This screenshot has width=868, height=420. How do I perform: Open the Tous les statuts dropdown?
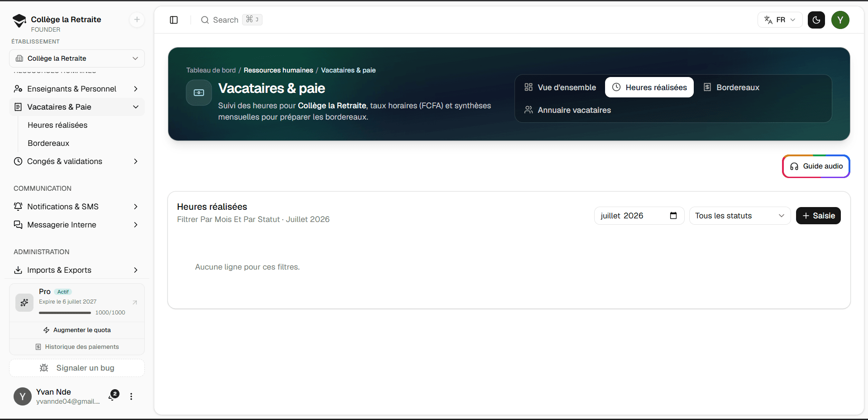[x=740, y=216]
